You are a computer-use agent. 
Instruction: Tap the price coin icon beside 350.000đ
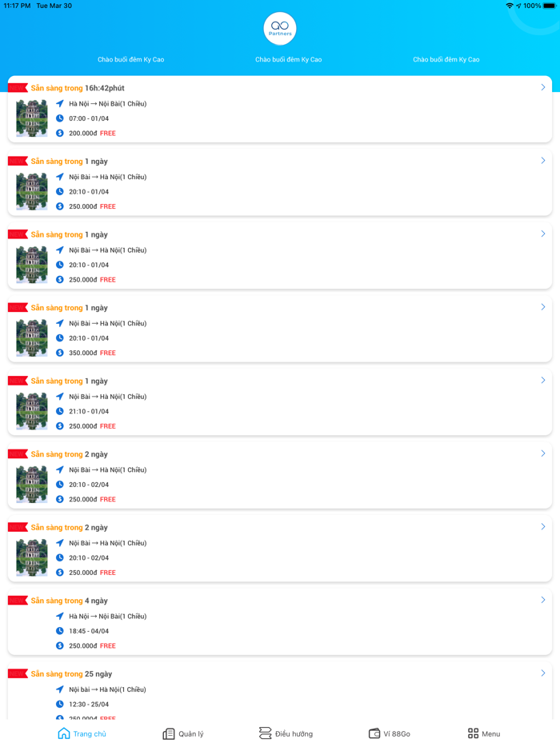coord(59,353)
